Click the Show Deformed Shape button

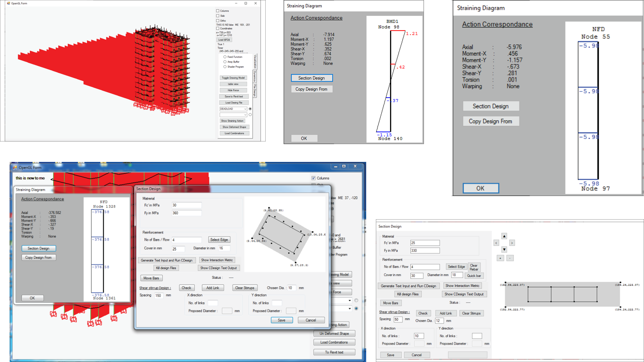234,127
